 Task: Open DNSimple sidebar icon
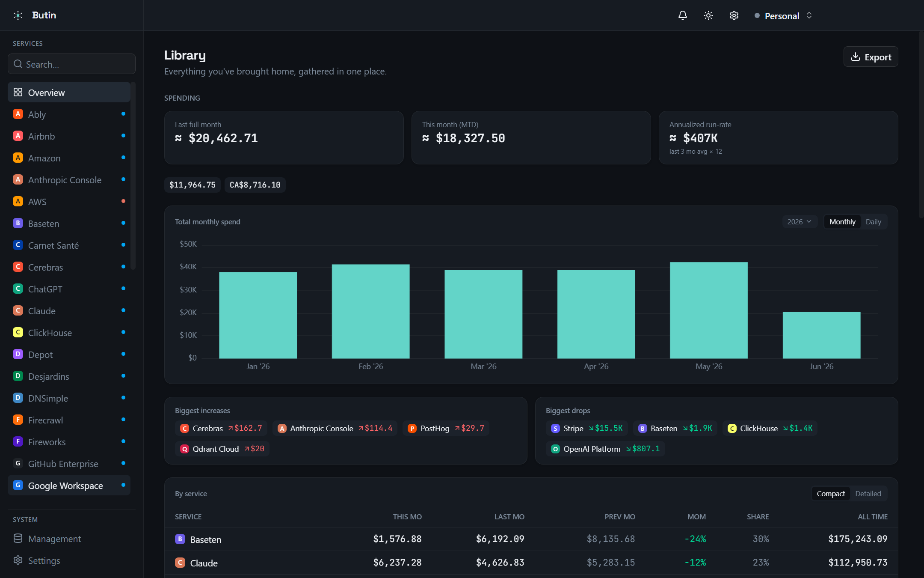click(18, 398)
